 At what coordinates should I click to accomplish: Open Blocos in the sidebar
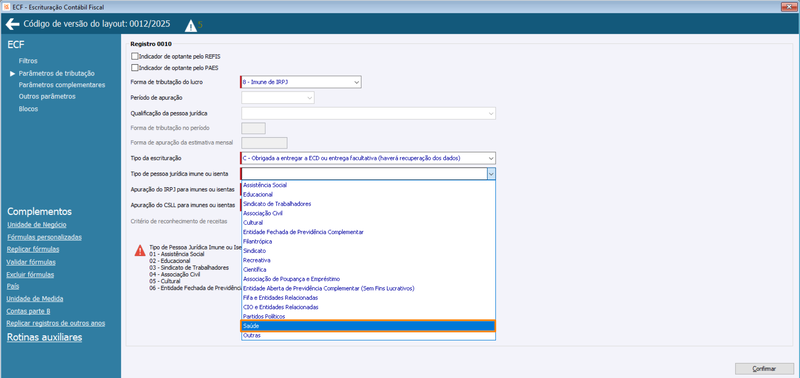pos(28,109)
